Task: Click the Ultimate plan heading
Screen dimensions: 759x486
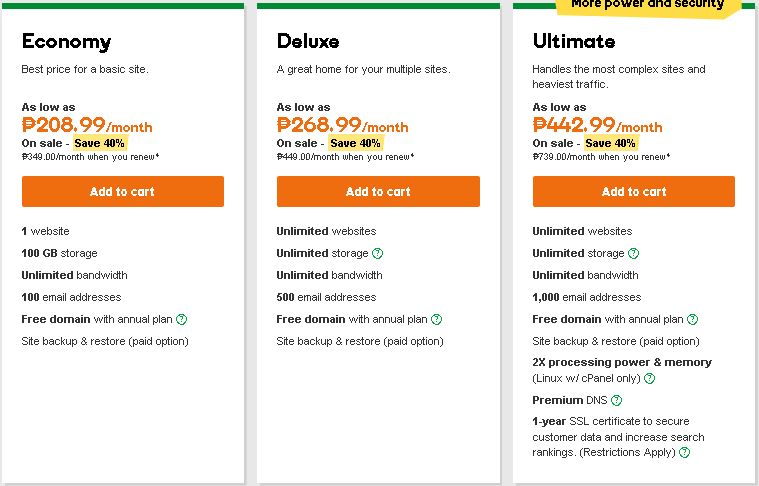Action: pos(574,41)
